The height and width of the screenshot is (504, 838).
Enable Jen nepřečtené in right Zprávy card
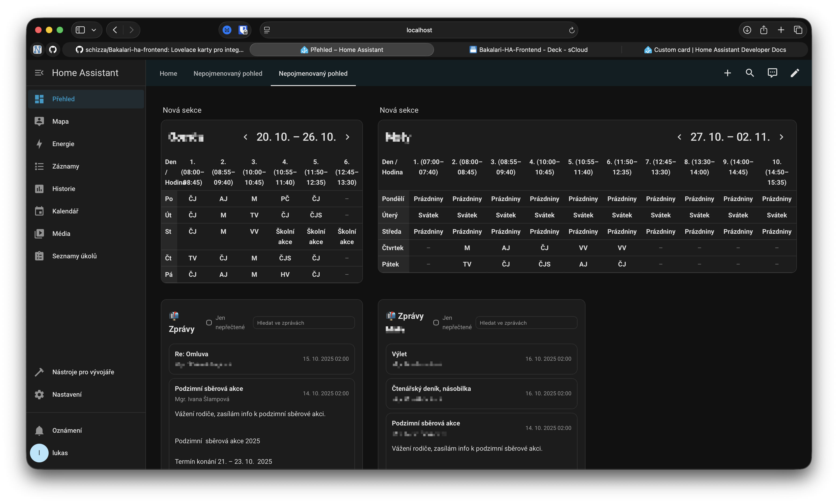coord(436,323)
